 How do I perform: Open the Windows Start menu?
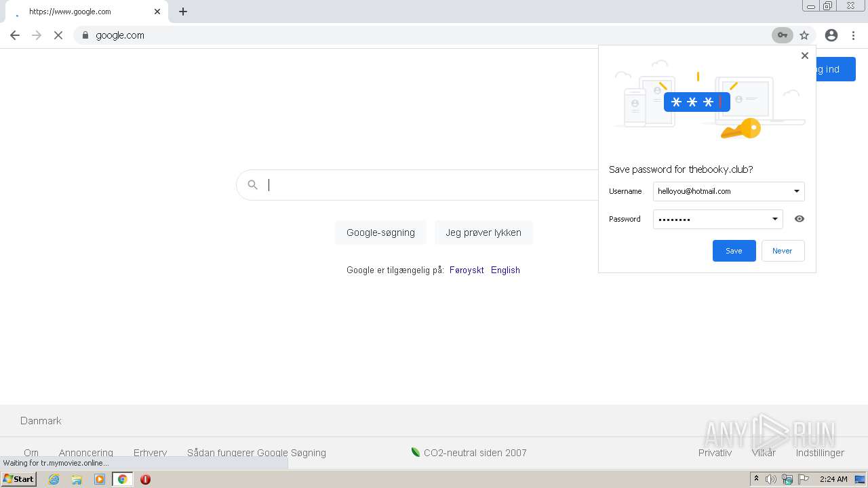coord(18,479)
